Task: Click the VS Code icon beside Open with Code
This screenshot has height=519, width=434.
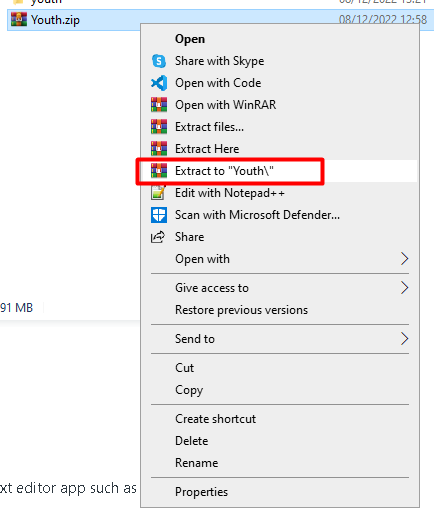Action: coord(159,83)
